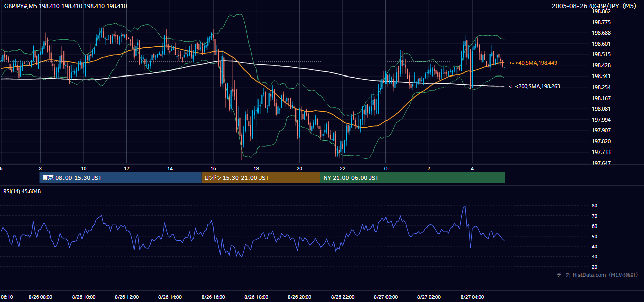Click the 2005-08-26 GBP/JPY (M5) chart title
644x302 pixels.
(x=595, y=6)
